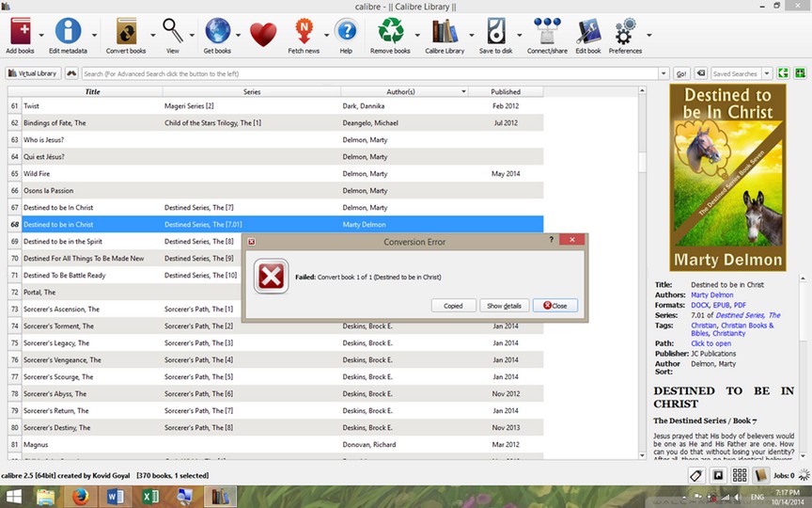This screenshot has height=508, width=812.
Task: Click the Go! search button
Action: tap(681, 73)
